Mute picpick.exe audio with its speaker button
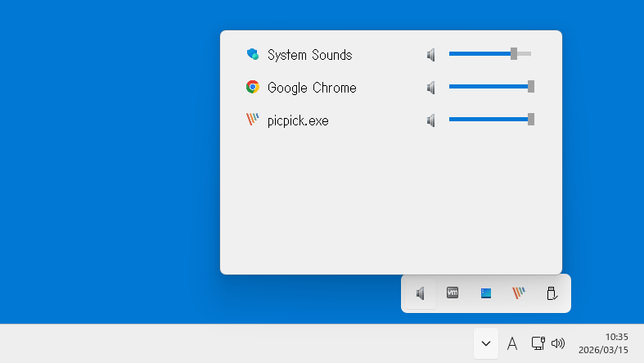Image resolution: width=644 pixels, height=363 pixels. [x=431, y=120]
